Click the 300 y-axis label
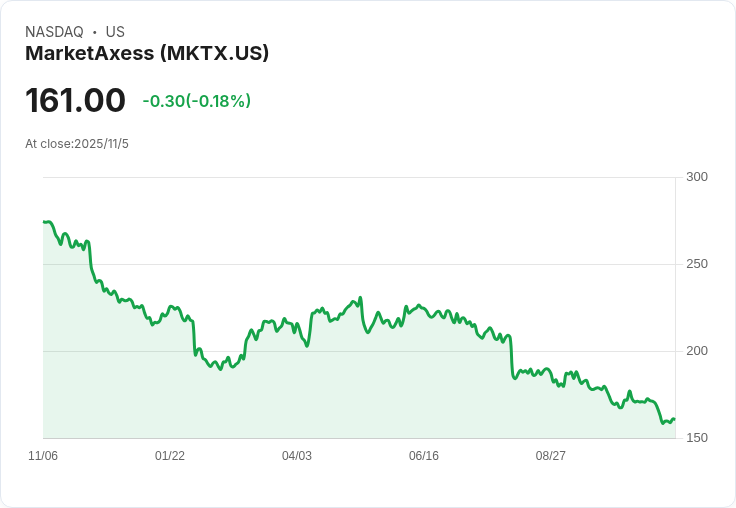Screen dimensions: 736x508 pos(697,177)
